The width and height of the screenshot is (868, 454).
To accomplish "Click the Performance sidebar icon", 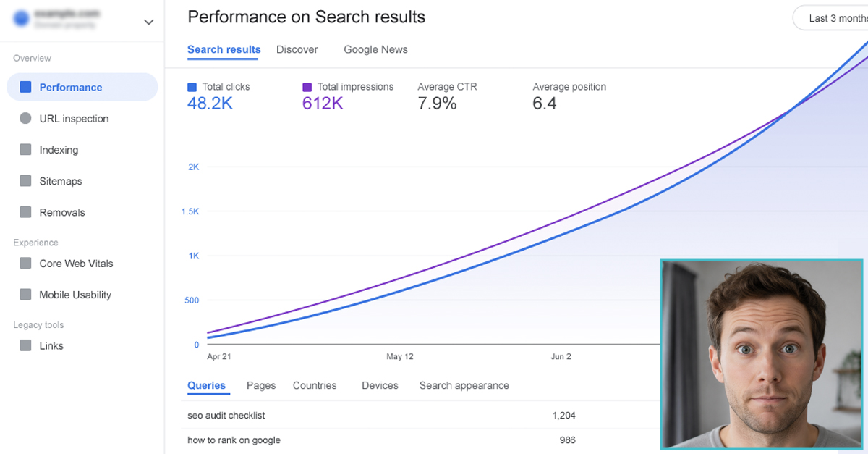I will (25, 87).
